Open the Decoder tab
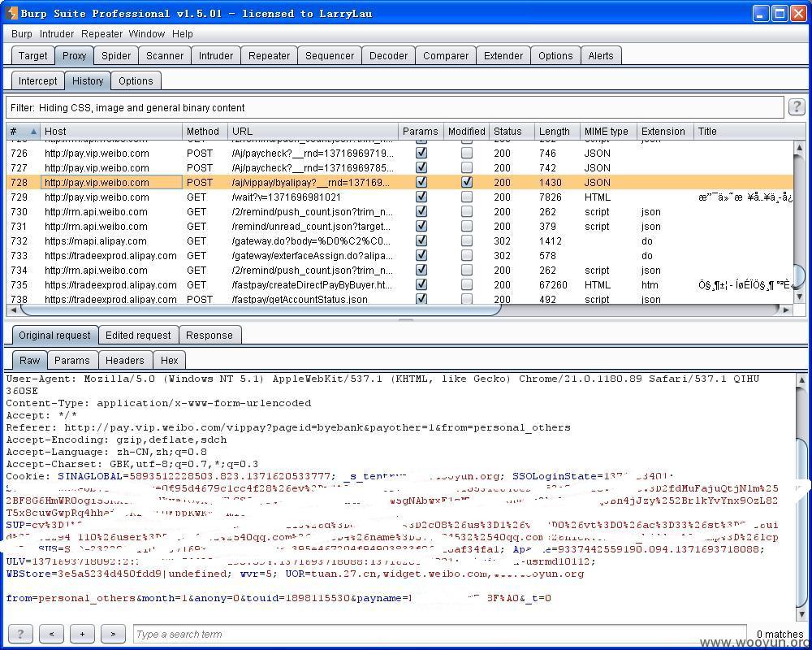 click(x=388, y=55)
